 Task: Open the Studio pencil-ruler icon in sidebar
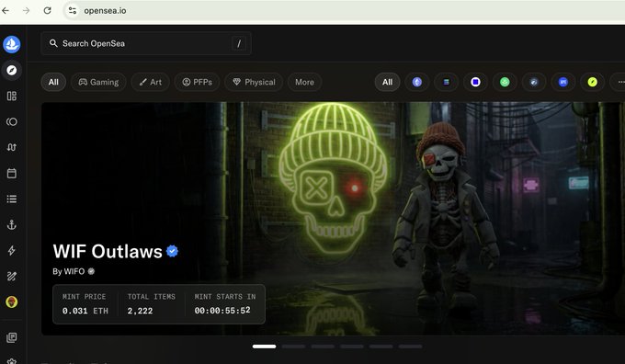[x=12, y=277]
